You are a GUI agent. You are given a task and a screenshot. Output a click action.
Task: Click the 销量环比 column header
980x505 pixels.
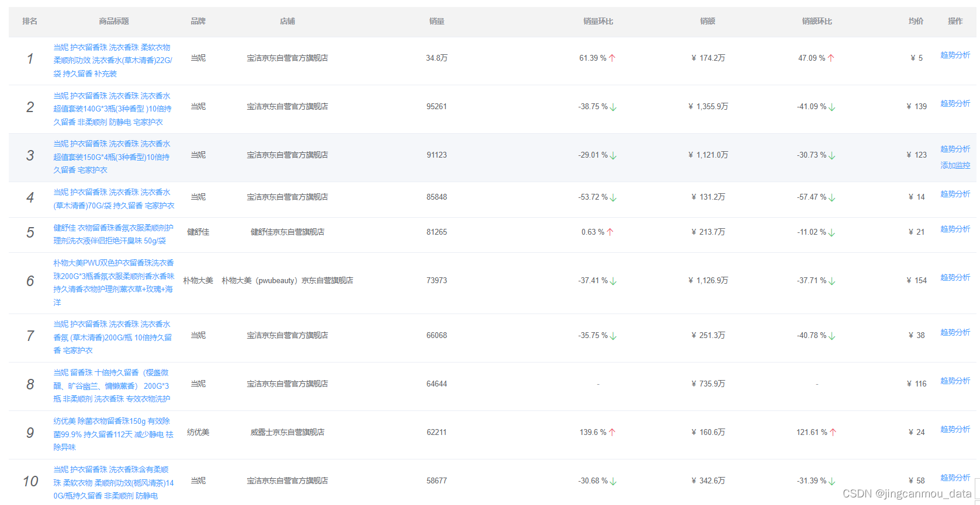tap(598, 21)
